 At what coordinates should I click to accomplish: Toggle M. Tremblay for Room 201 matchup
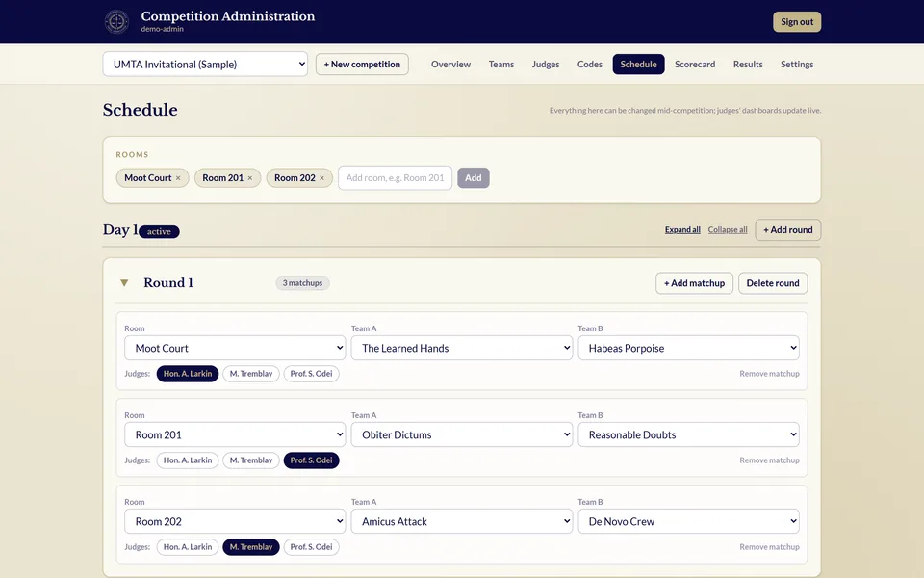point(251,460)
